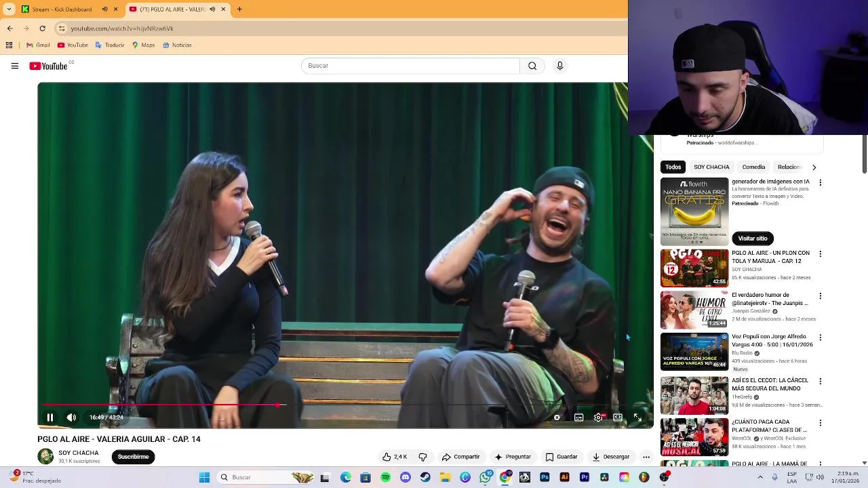
Task: Go back in browser history
Action: (9, 28)
